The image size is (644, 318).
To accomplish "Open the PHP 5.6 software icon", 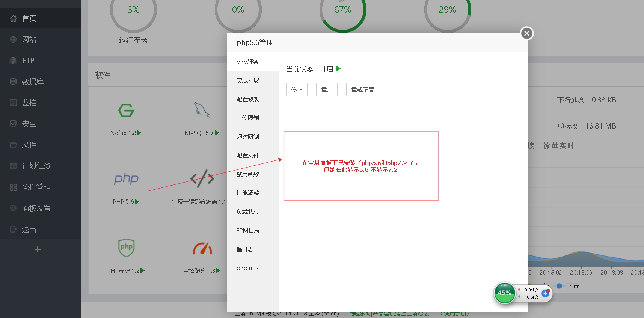I will pyautogui.click(x=126, y=179).
